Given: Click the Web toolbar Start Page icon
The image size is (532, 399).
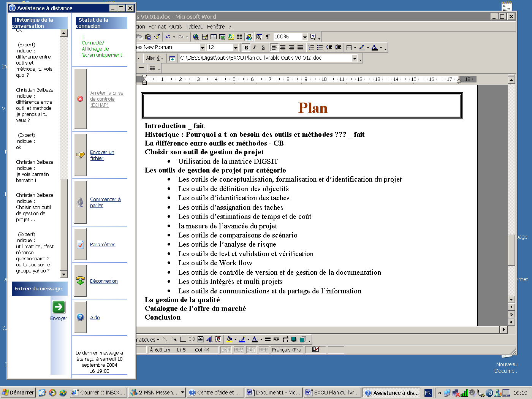Looking at the screenshot, I should coord(172,58).
